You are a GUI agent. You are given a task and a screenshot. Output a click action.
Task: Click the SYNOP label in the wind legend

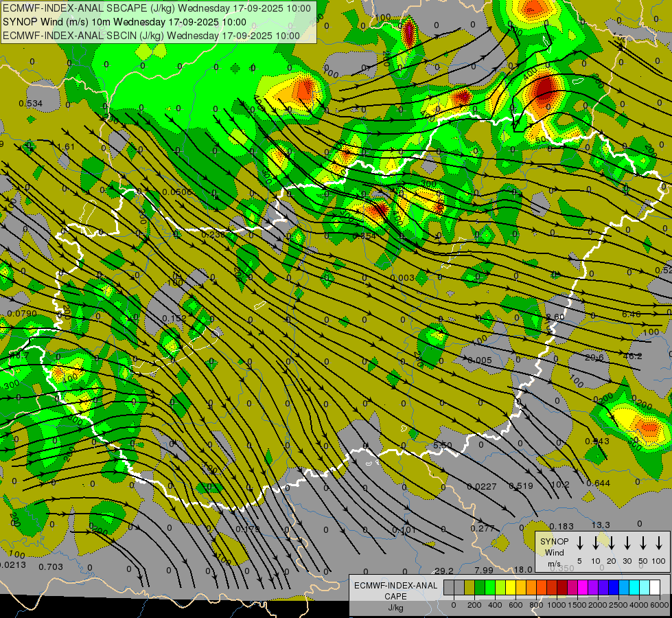554,541
